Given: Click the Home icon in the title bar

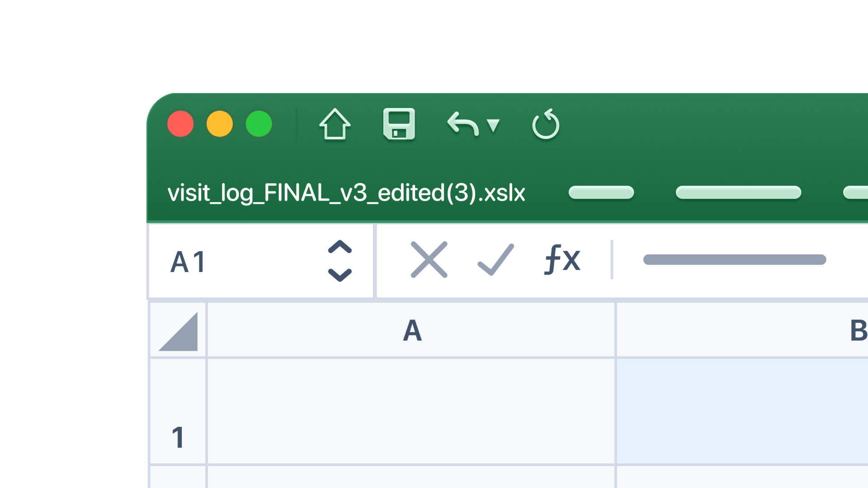Looking at the screenshot, I should [335, 124].
